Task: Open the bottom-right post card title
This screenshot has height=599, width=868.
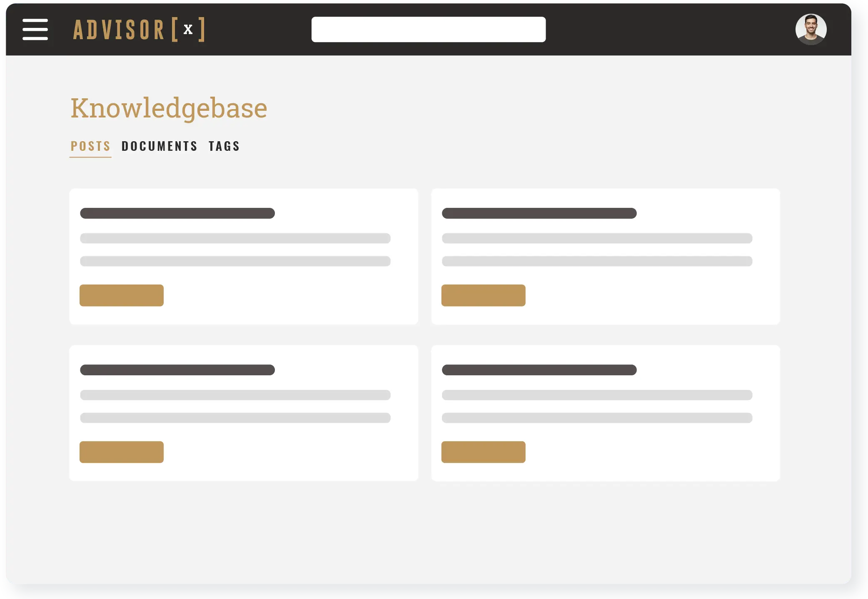Action: (x=539, y=370)
